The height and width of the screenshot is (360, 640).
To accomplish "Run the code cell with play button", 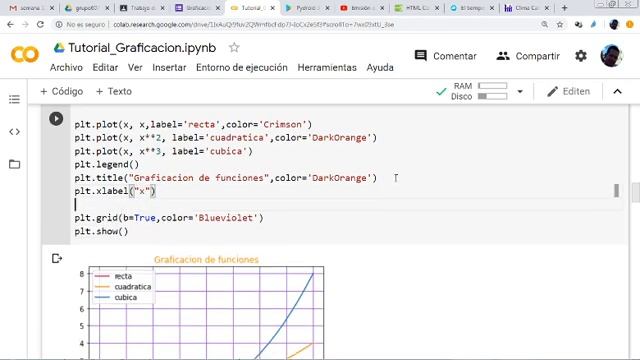I will 56,119.
